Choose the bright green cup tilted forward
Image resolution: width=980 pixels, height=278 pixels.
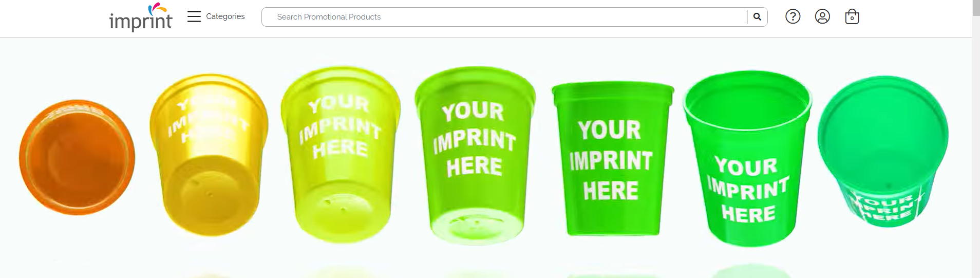[747, 158]
